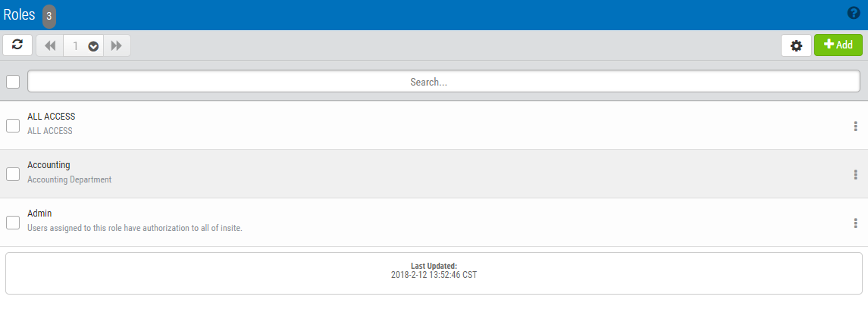Open the three-dot menu for Accounting role
The width and height of the screenshot is (868, 315).
855,175
